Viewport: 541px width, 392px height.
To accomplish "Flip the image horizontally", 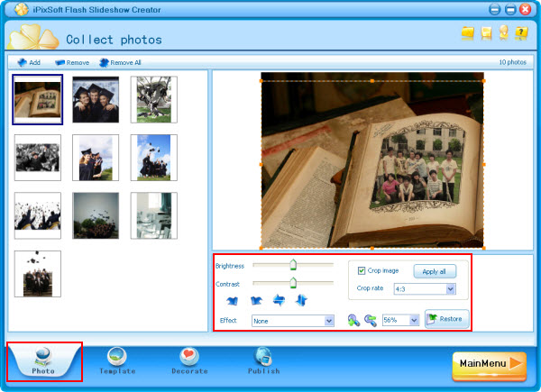I will tap(279, 300).
